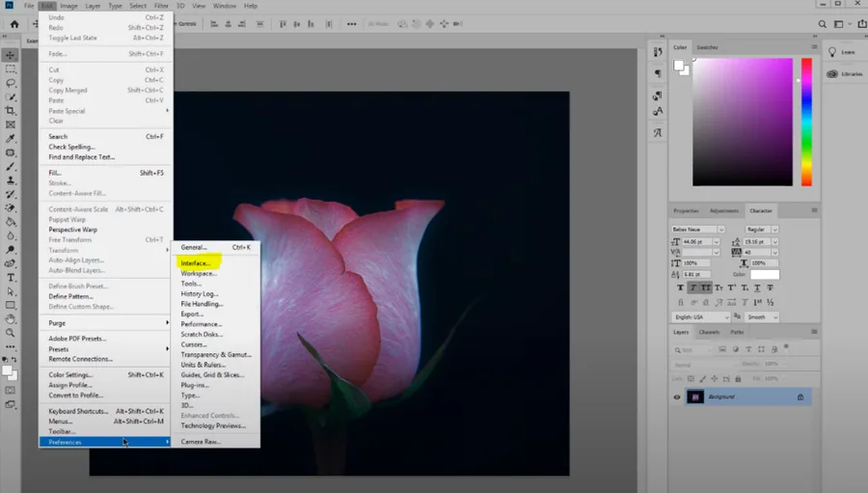Screen dimensions: 868x493
Task: Click the color picker gradient field
Action: point(743,122)
